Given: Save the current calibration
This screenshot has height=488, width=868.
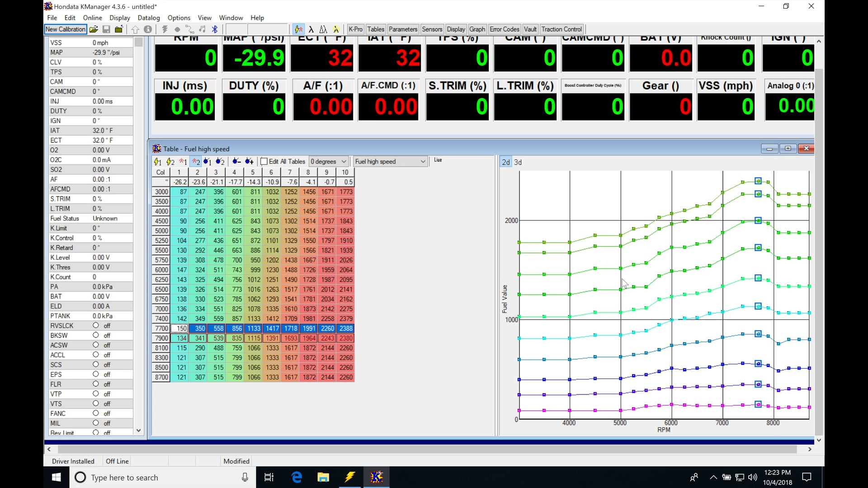Looking at the screenshot, I should pos(106,29).
